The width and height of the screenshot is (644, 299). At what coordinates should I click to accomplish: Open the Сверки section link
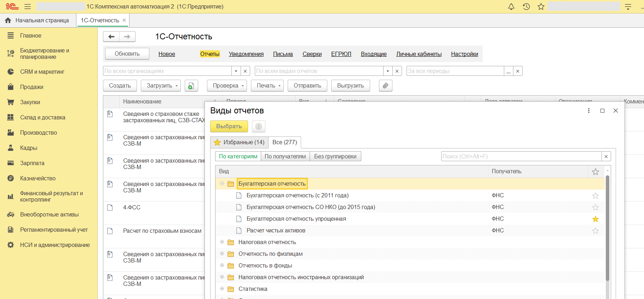click(312, 54)
